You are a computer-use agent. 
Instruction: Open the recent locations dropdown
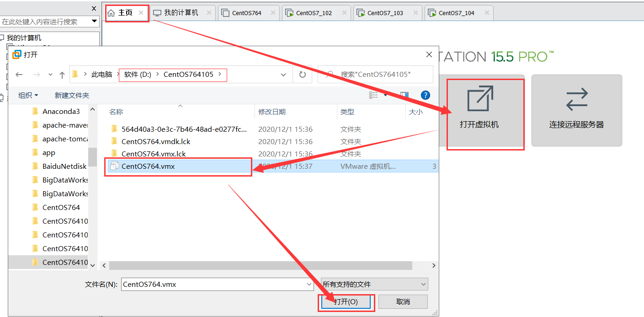50,75
